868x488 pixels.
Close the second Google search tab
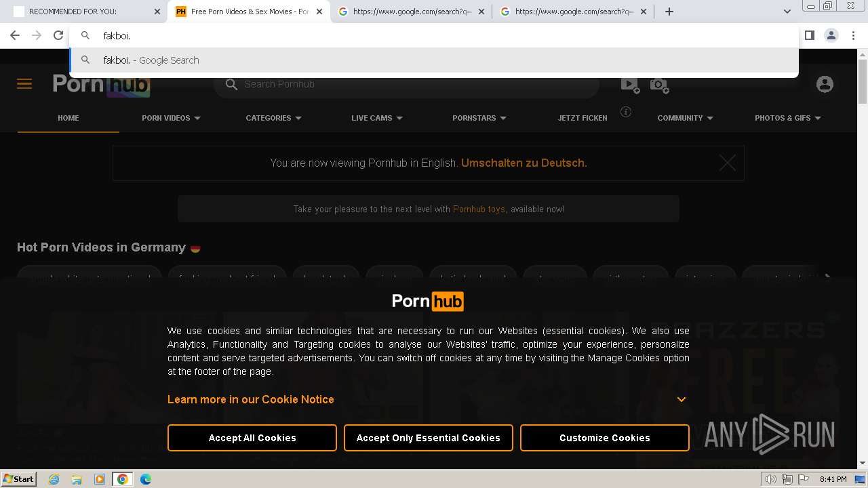[x=644, y=12]
